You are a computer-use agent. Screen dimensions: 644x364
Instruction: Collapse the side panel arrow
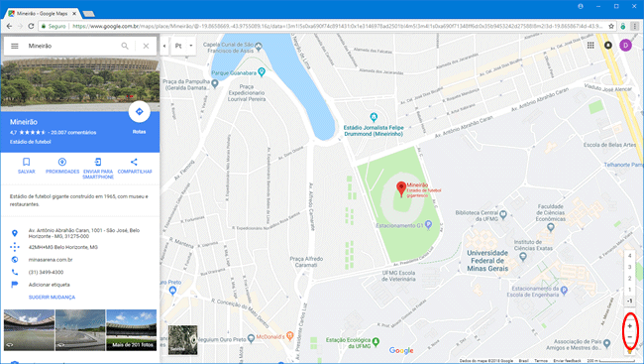pos(164,46)
